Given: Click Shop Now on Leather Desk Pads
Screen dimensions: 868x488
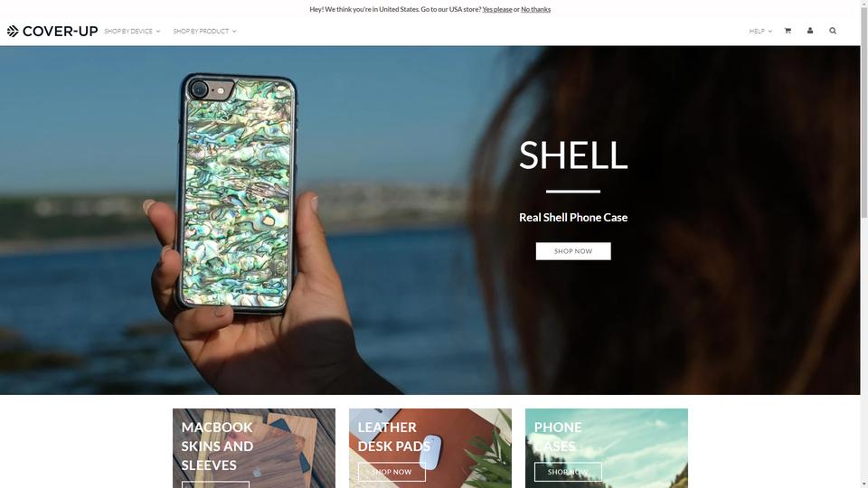Looking at the screenshot, I should click(x=392, y=472).
